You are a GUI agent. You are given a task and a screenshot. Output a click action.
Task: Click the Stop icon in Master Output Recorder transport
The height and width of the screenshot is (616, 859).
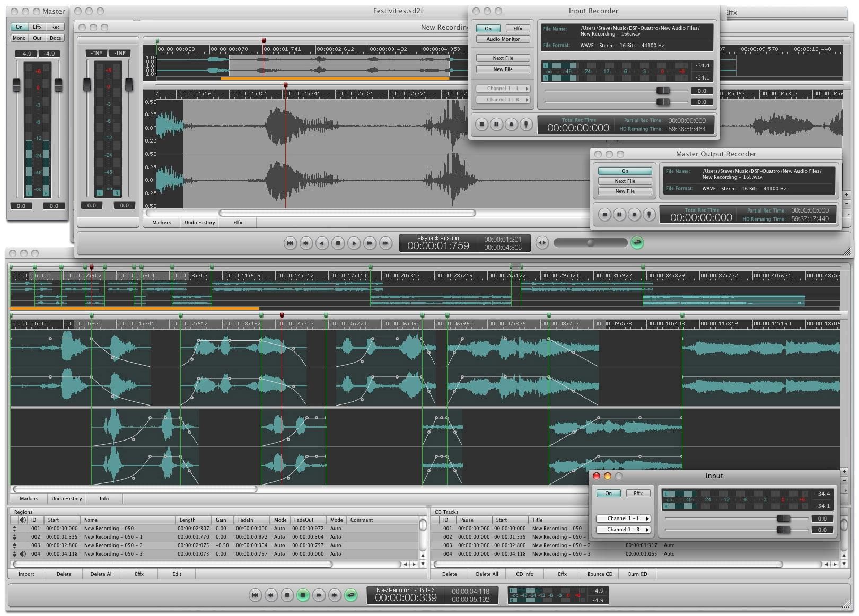[604, 214]
